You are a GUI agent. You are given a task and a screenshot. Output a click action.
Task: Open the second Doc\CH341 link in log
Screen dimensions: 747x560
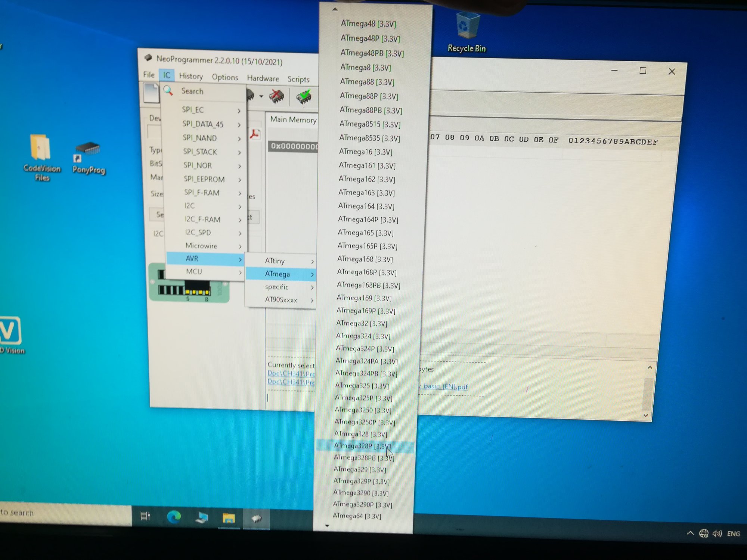[x=291, y=382]
